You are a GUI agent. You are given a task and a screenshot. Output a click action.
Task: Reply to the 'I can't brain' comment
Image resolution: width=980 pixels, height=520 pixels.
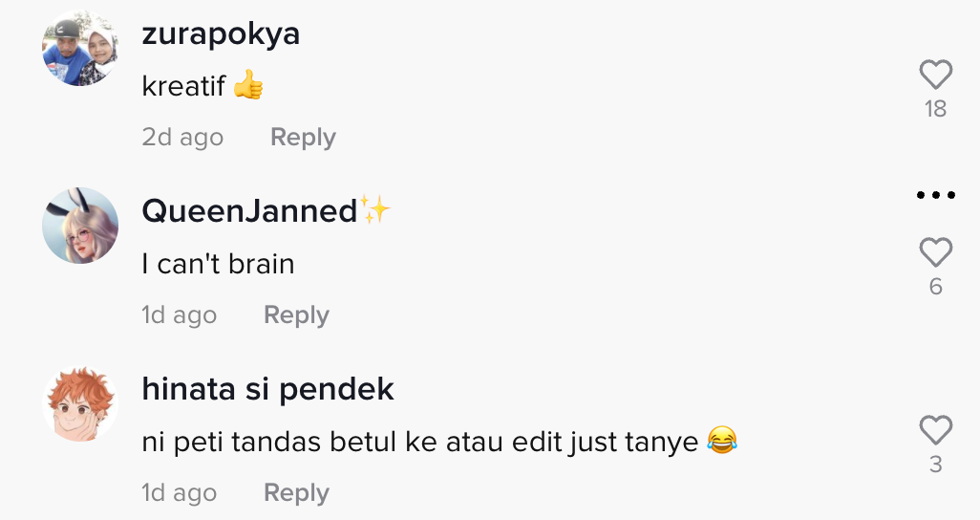point(296,314)
